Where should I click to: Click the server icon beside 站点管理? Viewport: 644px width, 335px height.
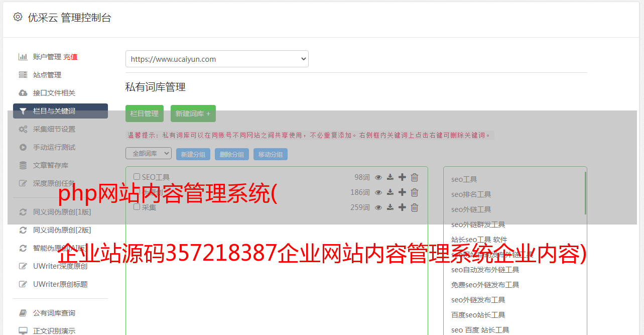tap(23, 75)
